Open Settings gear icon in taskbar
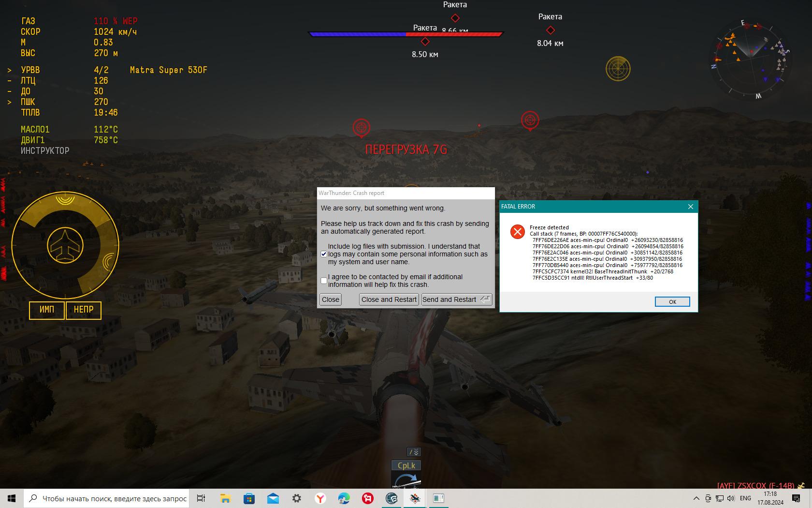 pos(297,498)
